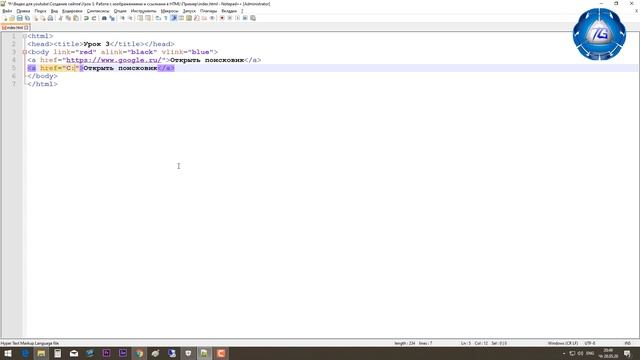
Task: Undo the last edit
Action: 86,18
